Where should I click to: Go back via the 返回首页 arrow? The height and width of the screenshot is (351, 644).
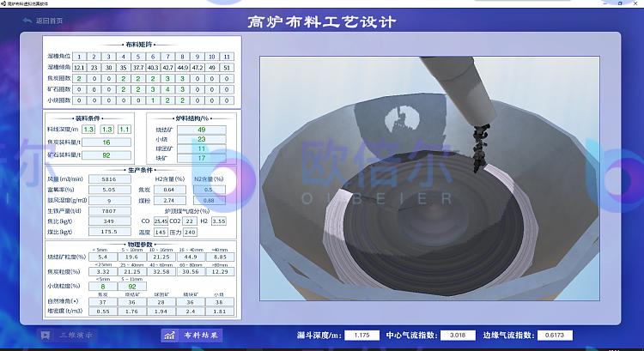click(43, 21)
